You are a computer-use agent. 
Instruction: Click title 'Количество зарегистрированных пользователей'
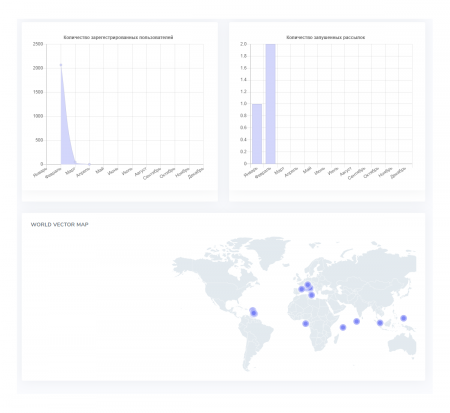click(x=118, y=37)
